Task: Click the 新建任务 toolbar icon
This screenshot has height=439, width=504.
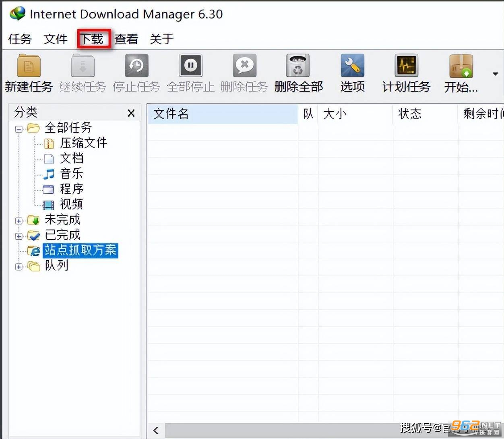Action: (x=29, y=66)
